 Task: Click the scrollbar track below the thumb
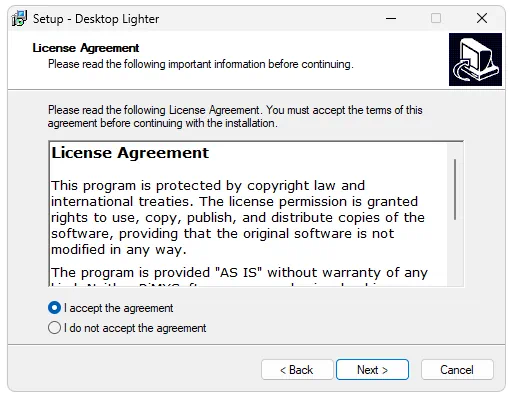[455, 252]
